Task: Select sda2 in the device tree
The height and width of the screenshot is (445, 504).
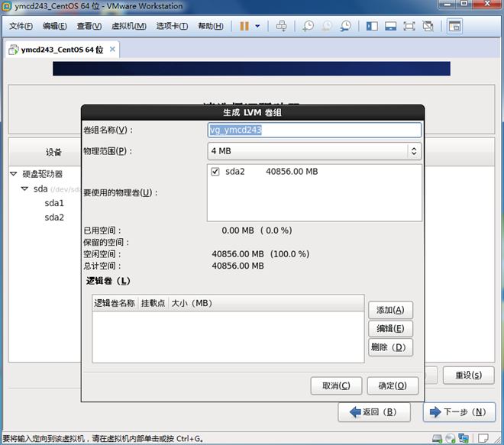Action: point(54,218)
